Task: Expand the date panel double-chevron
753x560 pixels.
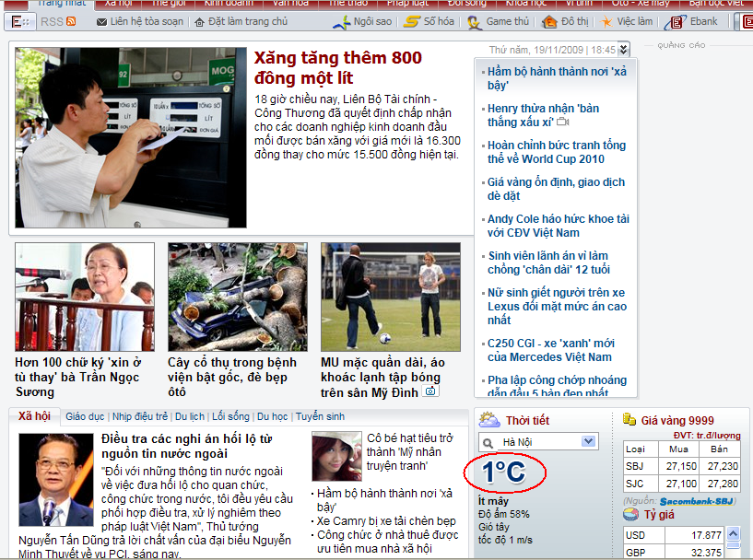Action: point(623,49)
